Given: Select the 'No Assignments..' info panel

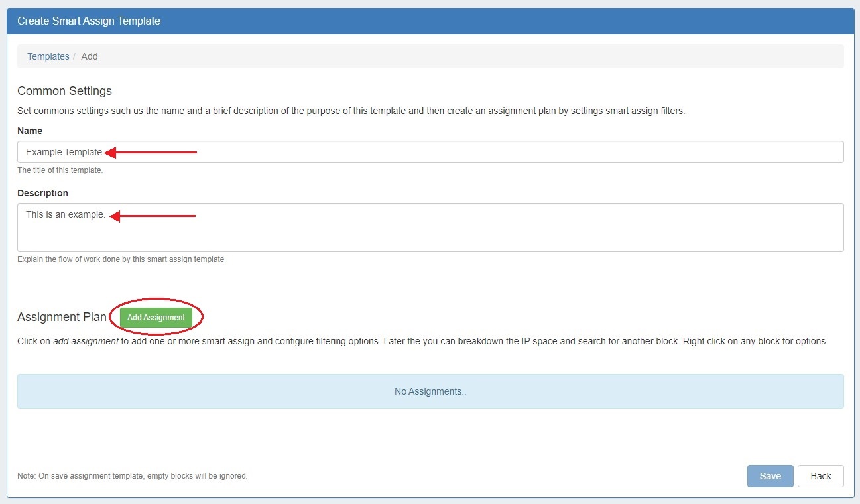Looking at the screenshot, I should (430, 391).
